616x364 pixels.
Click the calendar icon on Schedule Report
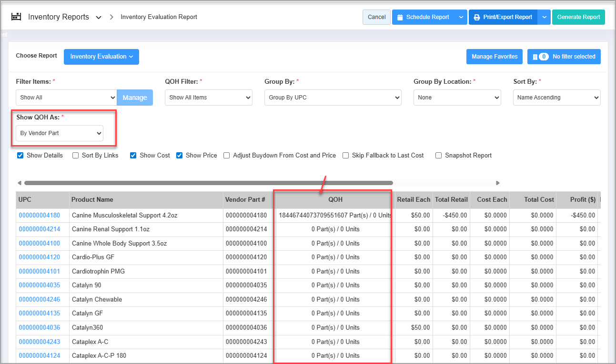pyautogui.click(x=400, y=17)
